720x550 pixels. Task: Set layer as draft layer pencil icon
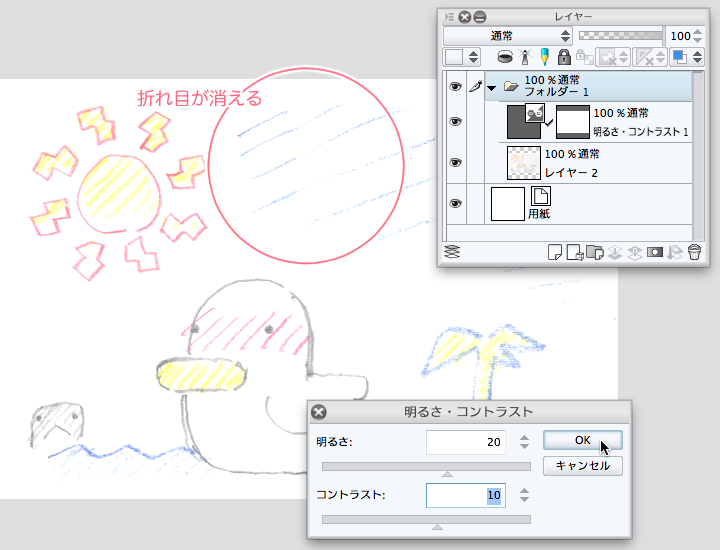click(545, 57)
